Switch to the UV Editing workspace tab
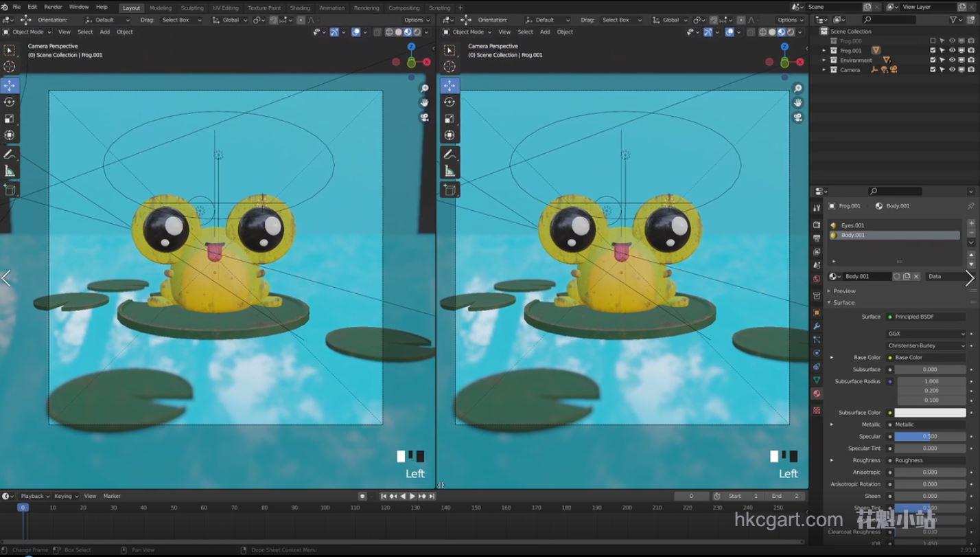980x557 pixels. (226, 8)
